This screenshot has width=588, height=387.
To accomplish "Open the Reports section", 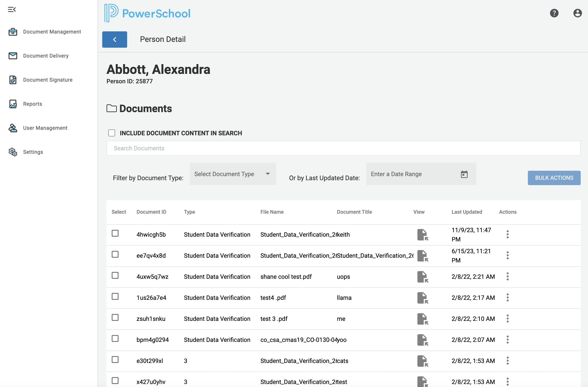I will click(x=32, y=104).
